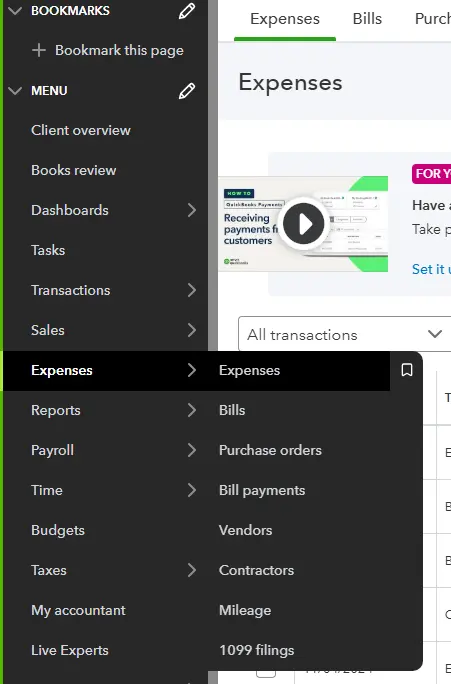Open the All transactions dropdown
The height and width of the screenshot is (684, 451).
[x=345, y=335]
